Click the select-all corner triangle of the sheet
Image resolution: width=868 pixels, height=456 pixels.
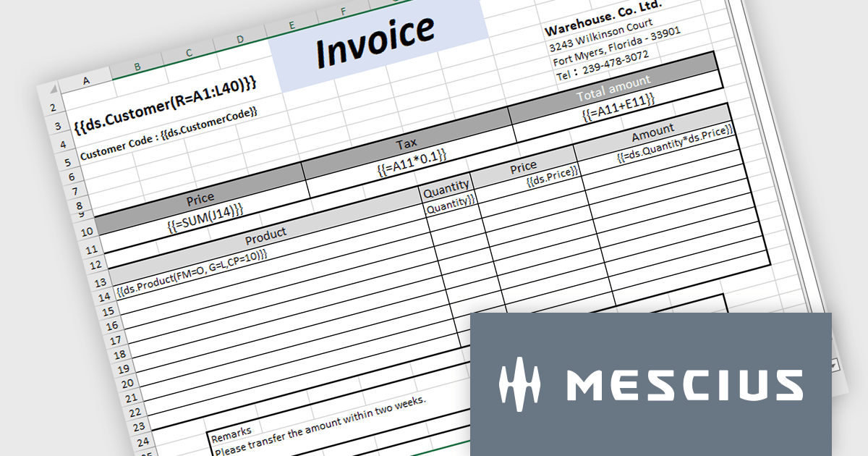pos(52,89)
